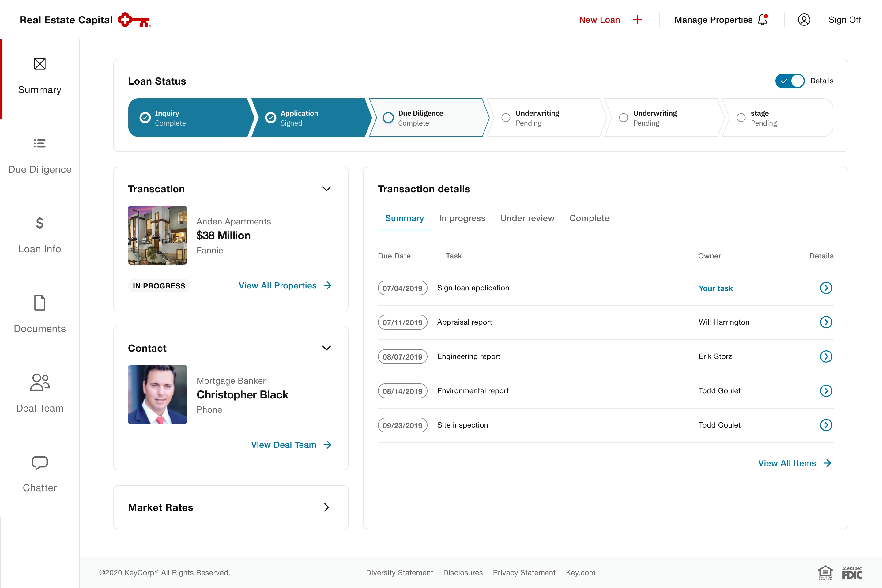
Task: Open Chatter speech bubble icon
Action: tap(40, 463)
